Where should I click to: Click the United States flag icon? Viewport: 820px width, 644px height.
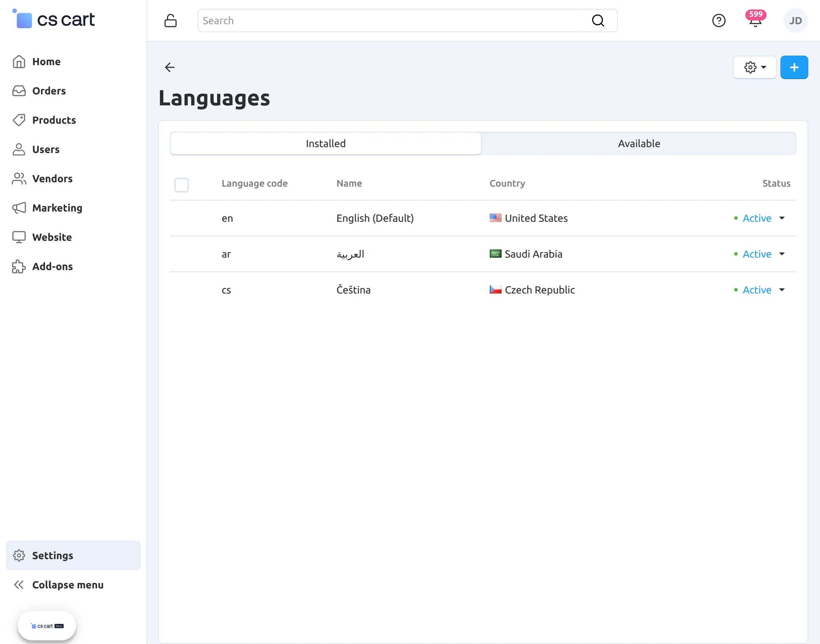pos(495,218)
